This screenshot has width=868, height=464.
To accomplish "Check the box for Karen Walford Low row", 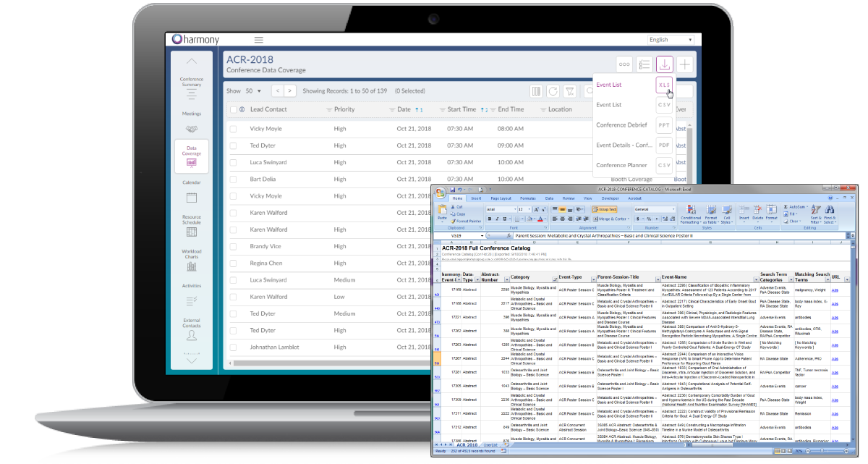I will pyautogui.click(x=233, y=297).
